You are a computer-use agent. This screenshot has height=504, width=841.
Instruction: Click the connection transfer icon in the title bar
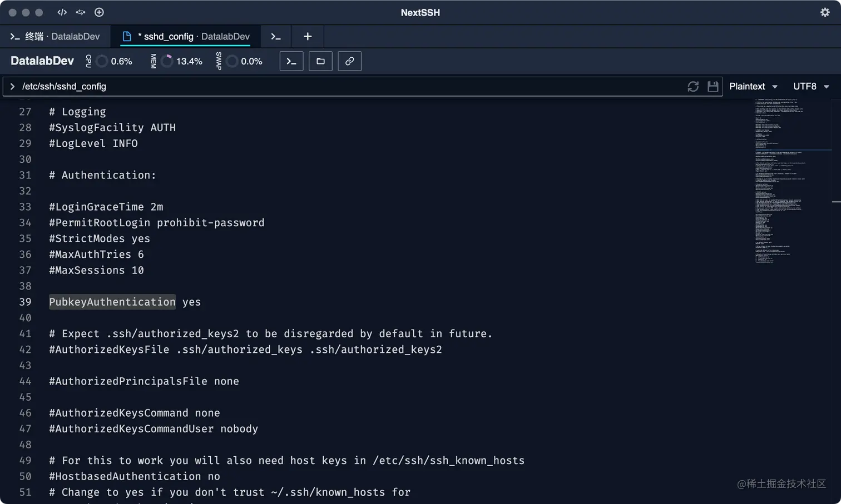coord(81,12)
